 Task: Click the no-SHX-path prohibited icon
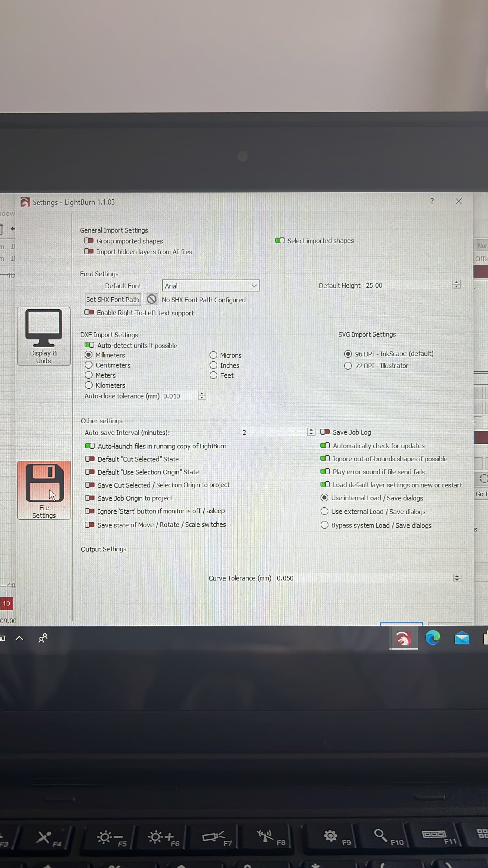[x=151, y=299]
